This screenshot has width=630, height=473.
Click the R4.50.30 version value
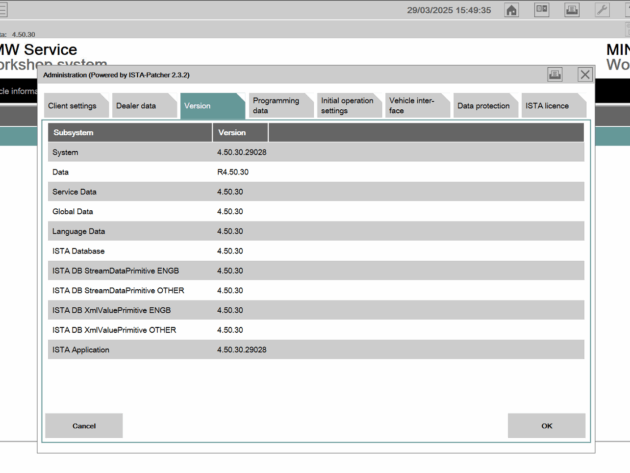(233, 172)
